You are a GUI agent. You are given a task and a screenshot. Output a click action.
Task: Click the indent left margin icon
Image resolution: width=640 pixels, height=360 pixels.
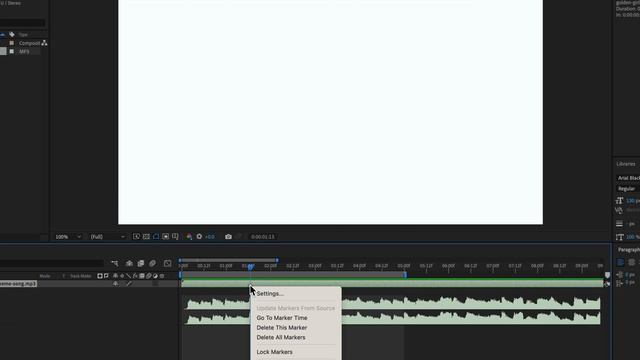619,275
